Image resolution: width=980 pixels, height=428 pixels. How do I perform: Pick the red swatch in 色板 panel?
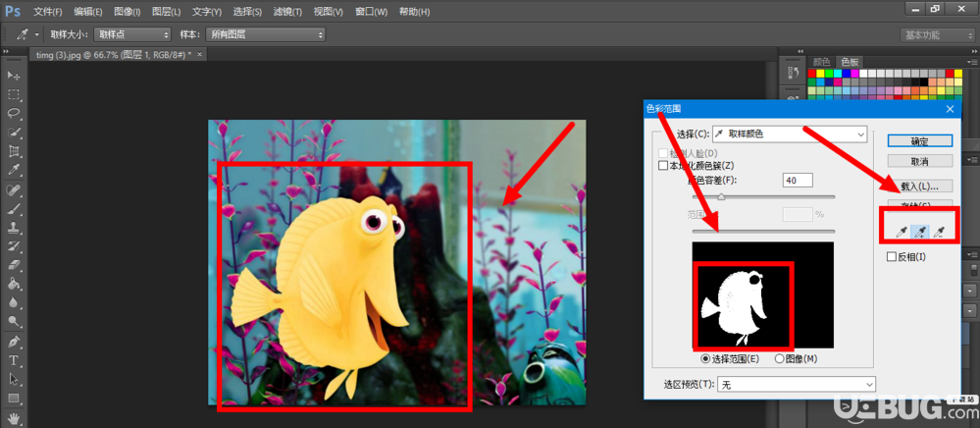click(812, 74)
